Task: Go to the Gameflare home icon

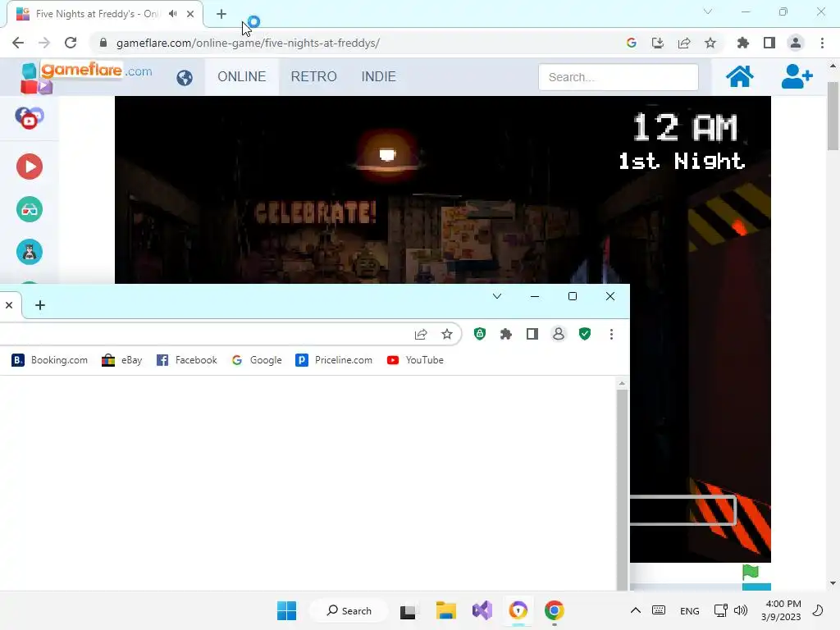Action: click(x=740, y=76)
